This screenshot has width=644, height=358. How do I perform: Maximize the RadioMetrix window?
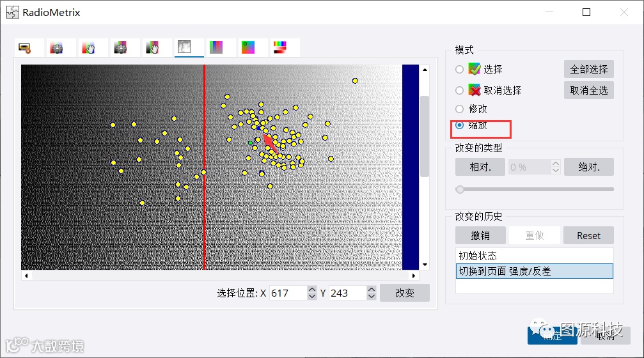click(x=586, y=12)
